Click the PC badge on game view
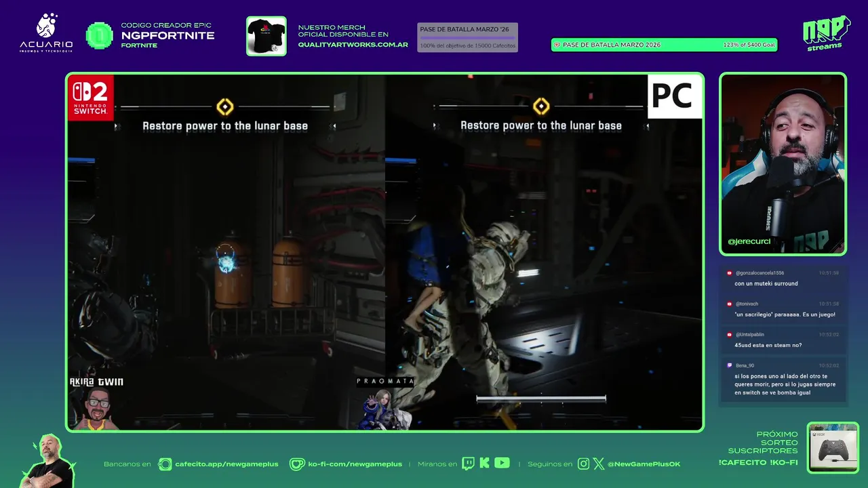The width and height of the screenshot is (868, 488). [x=674, y=96]
